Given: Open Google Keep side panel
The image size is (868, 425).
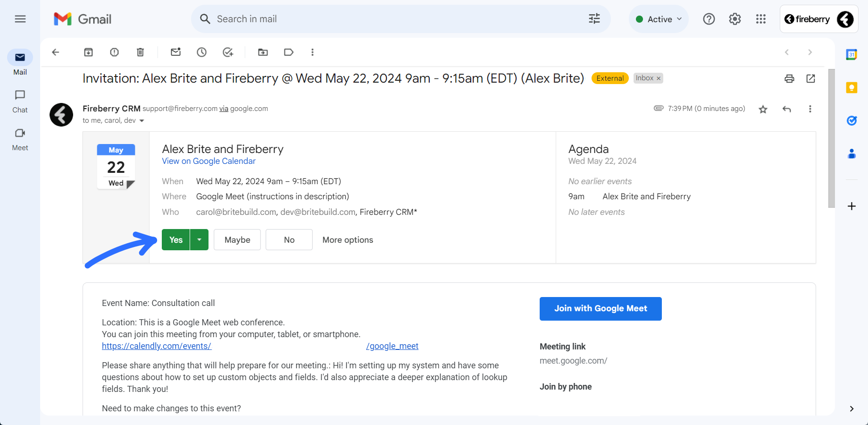Looking at the screenshot, I should click(851, 88).
